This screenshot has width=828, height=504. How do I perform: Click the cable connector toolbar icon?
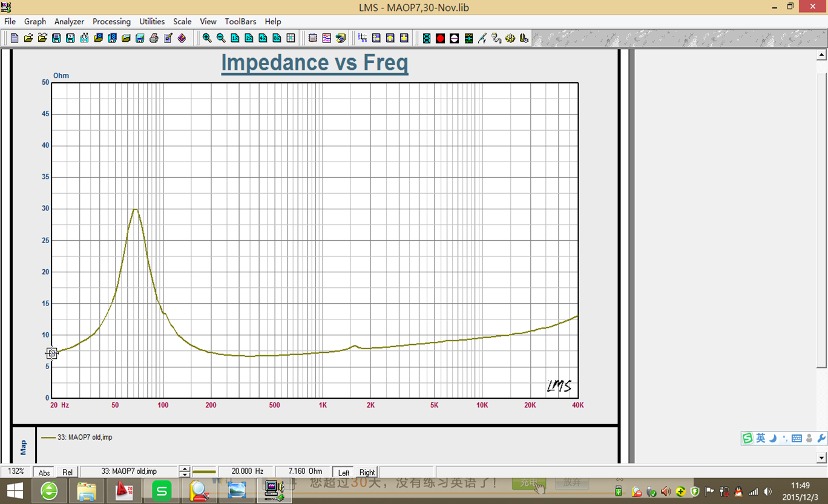click(x=496, y=38)
